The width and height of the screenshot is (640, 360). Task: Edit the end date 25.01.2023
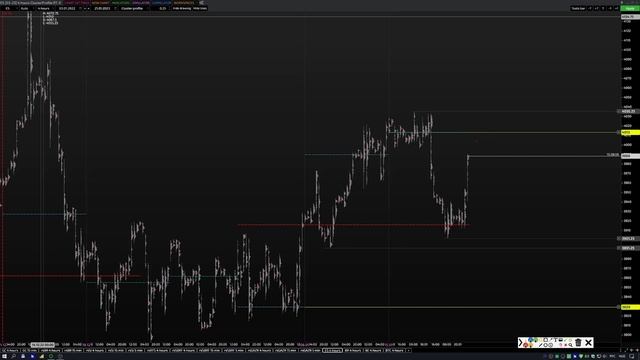102,8
